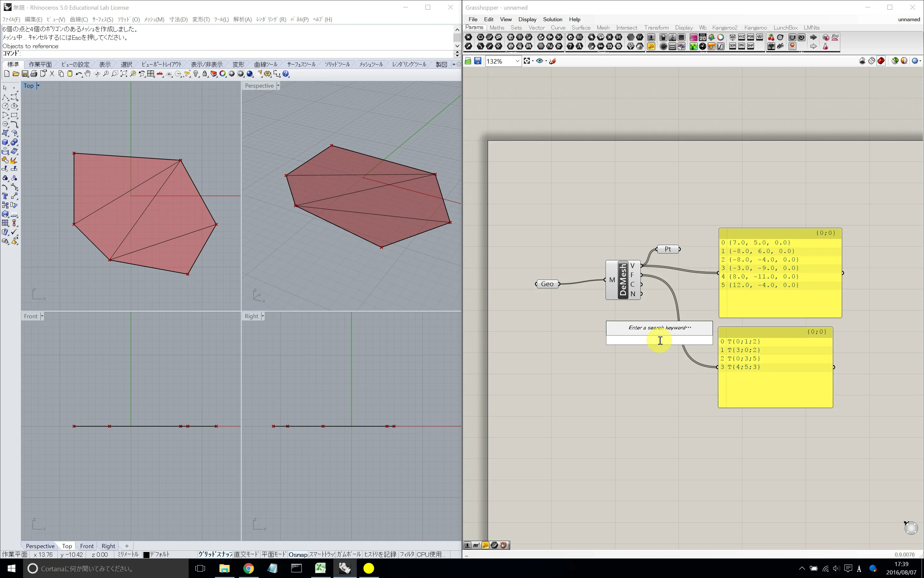
Task: Open the メッシュ(M) menu in Rhino
Action: (154, 19)
